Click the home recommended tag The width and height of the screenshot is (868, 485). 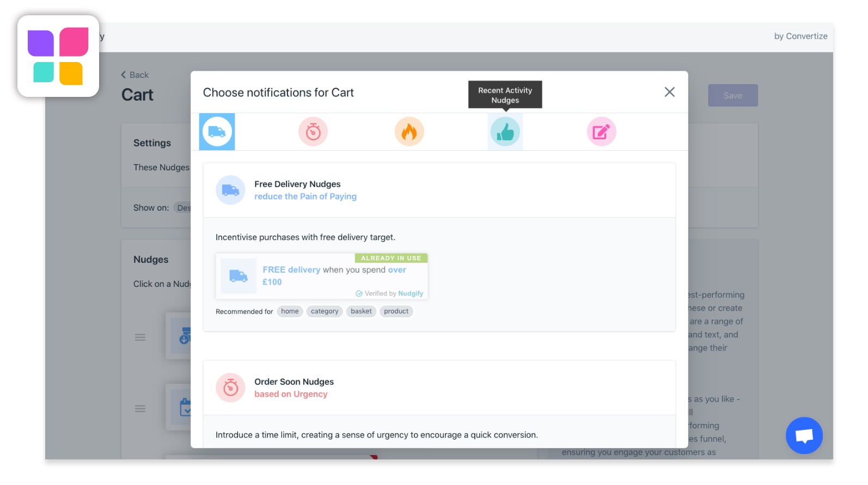click(290, 311)
